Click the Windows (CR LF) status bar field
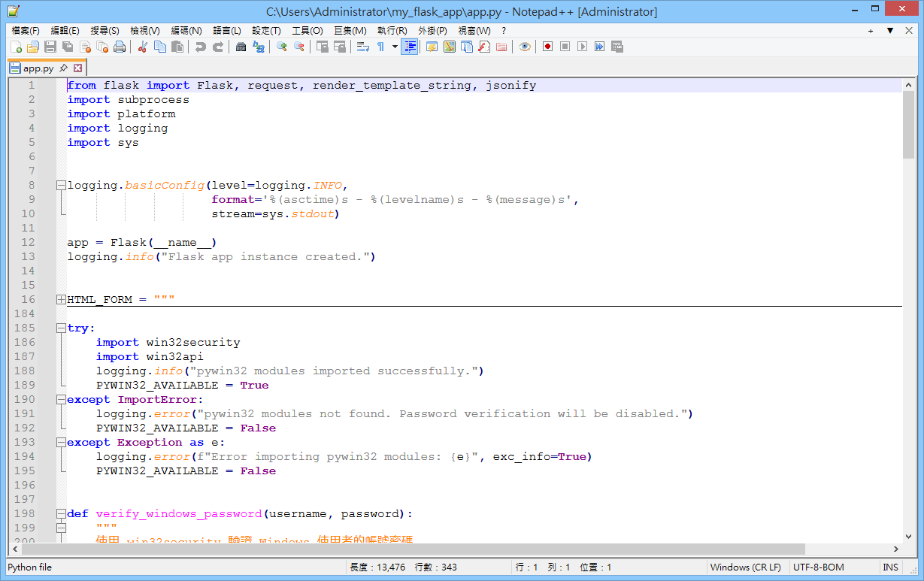924x581 pixels. pyautogui.click(x=745, y=567)
